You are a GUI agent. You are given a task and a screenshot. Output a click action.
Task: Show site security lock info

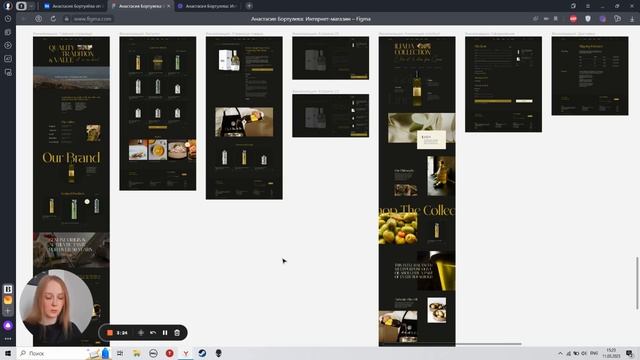click(67, 19)
